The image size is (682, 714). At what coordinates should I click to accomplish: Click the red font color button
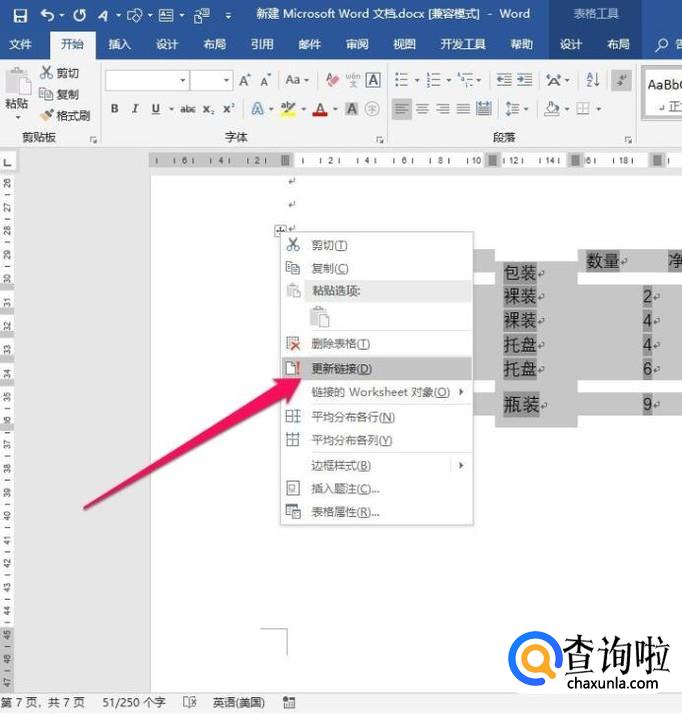pyautogui.click(x=320, y=109)
